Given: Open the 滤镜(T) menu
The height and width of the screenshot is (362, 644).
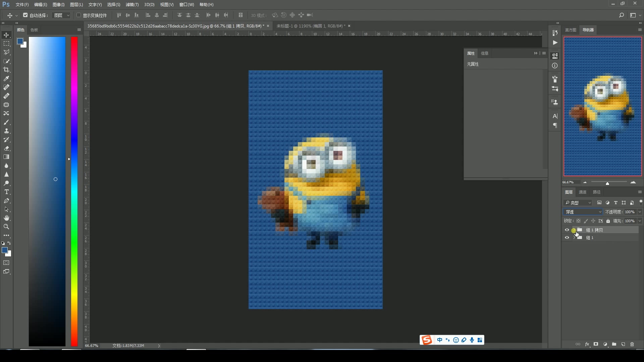Looking at the screenshot, I should [x=132, y=5].
